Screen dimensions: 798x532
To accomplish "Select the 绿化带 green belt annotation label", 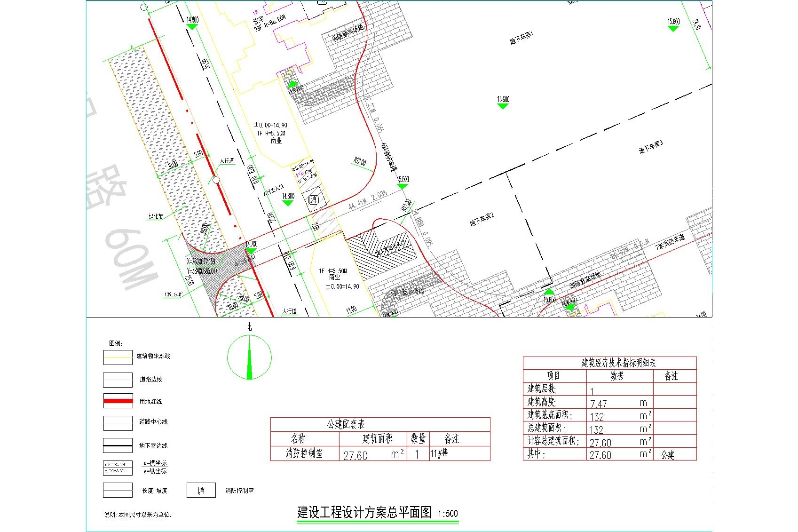I will [156, 216].
